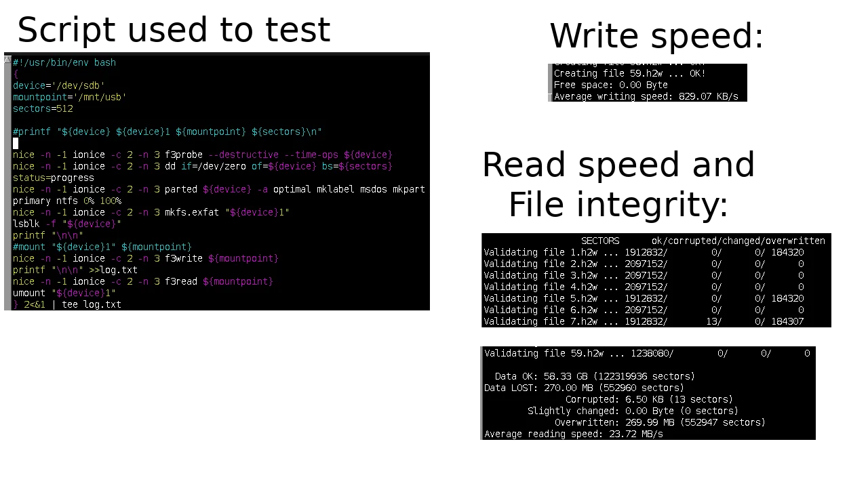Select the "Validating file 7.h2w" row
The image size is (868, 488).
coord(644,321)
